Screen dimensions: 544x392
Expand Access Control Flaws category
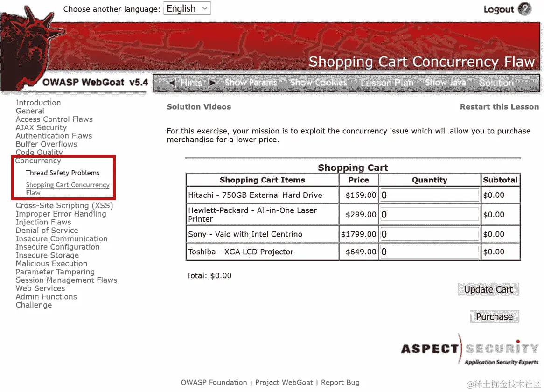tap(54, 119)
